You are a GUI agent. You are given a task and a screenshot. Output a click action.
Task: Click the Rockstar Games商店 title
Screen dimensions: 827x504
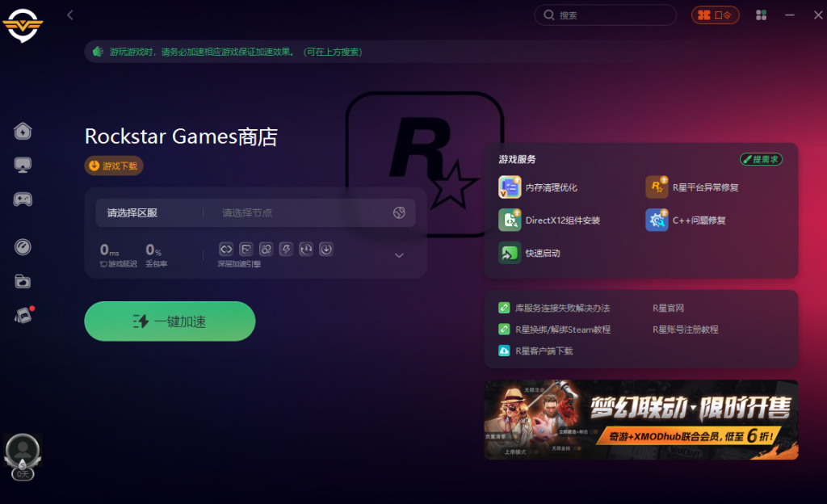click(x=181, y=136)
